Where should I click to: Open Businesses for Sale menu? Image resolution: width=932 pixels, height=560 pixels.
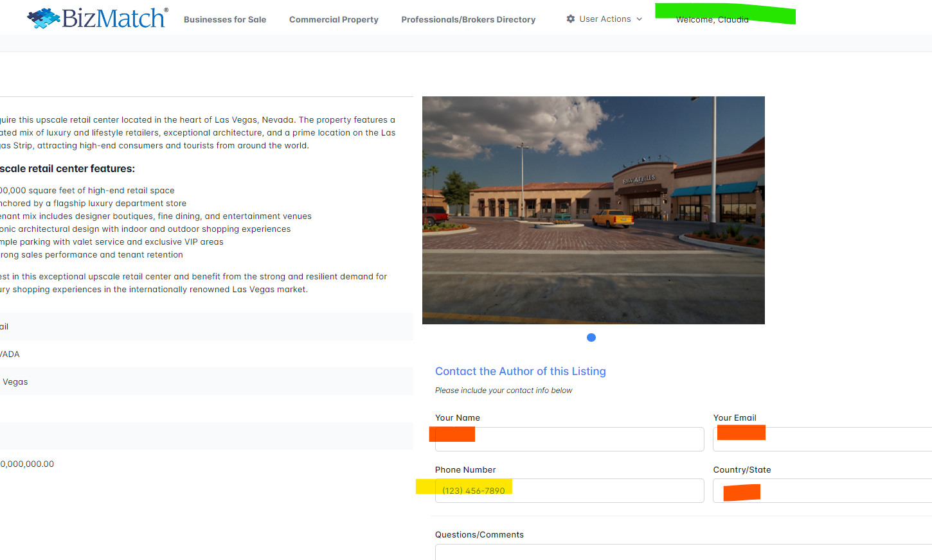225,20
